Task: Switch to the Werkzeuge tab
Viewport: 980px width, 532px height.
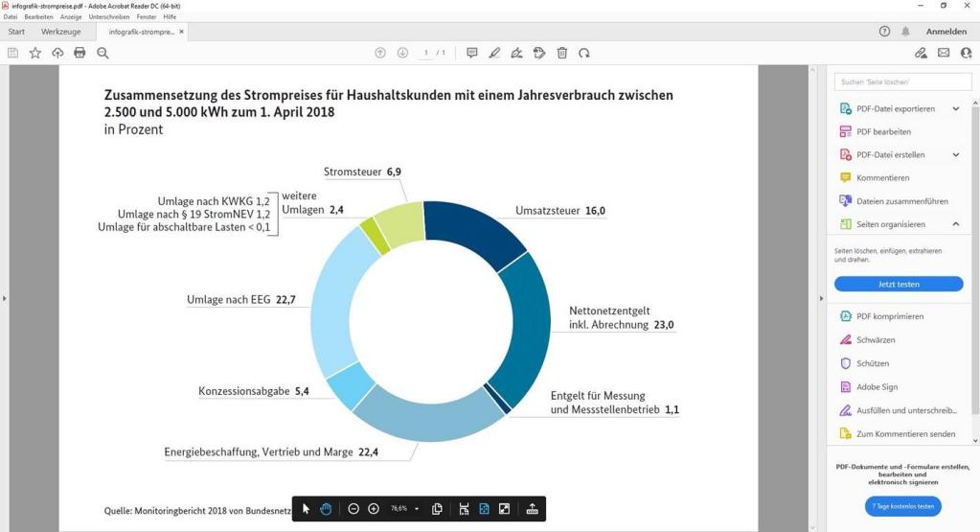Action: (60, 32)
